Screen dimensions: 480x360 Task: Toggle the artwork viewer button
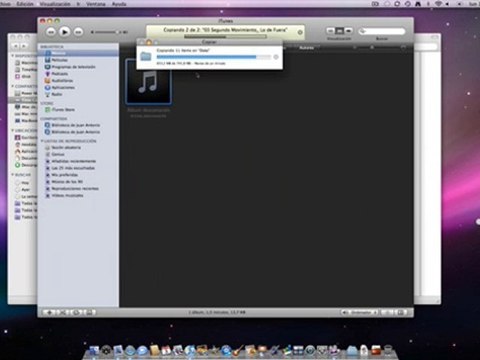point(89,312)
